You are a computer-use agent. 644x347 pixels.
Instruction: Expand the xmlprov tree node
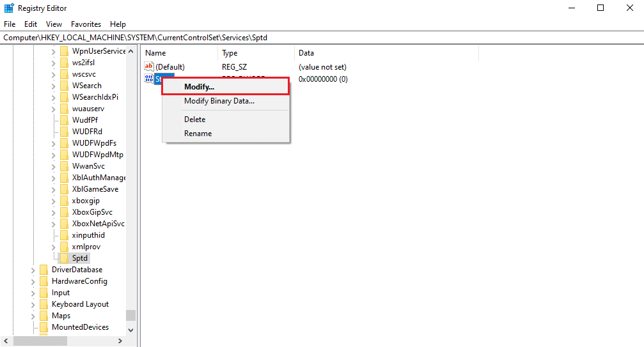54,247
